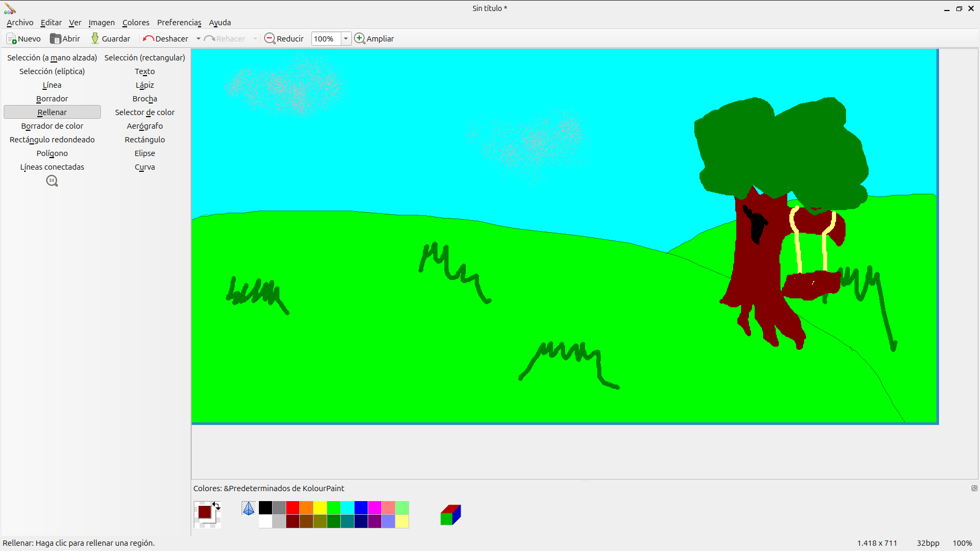Open the RGB color cube
The height and width of the screenshot is (551, 980).
coord(451,515)
